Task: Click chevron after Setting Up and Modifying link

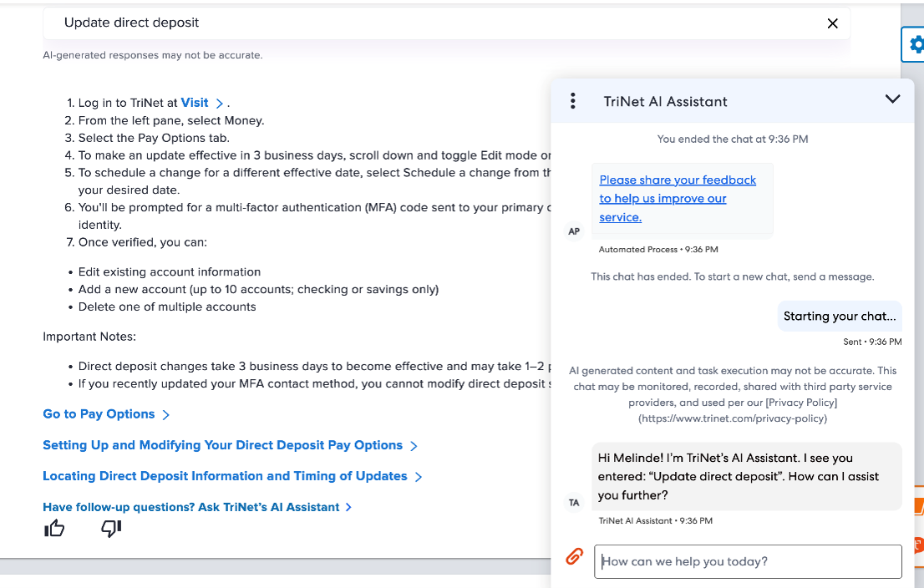Action: [414, 446]
